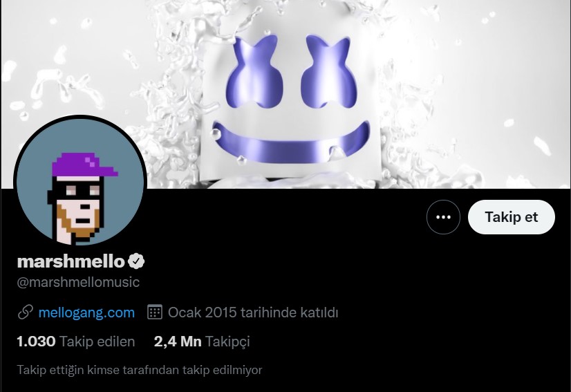The width and height of the screenshot is (571, 392).
Task: Open the mellogang.com website link
Action: pos(86,312)
